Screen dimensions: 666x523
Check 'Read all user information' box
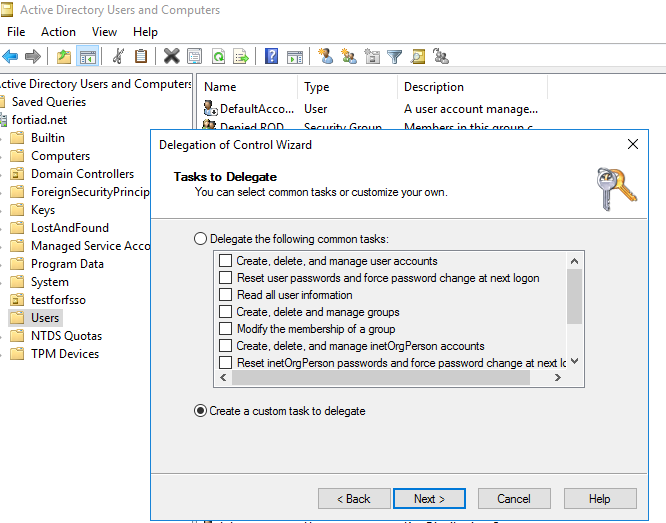click(x=226, y=296)
